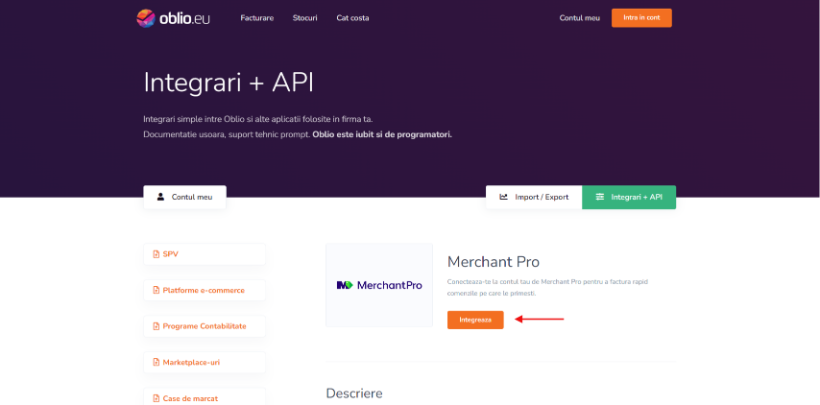This screenshot has width=820, height=405.
Task: Click the person icon in Contul meu button
Action: 161,197
